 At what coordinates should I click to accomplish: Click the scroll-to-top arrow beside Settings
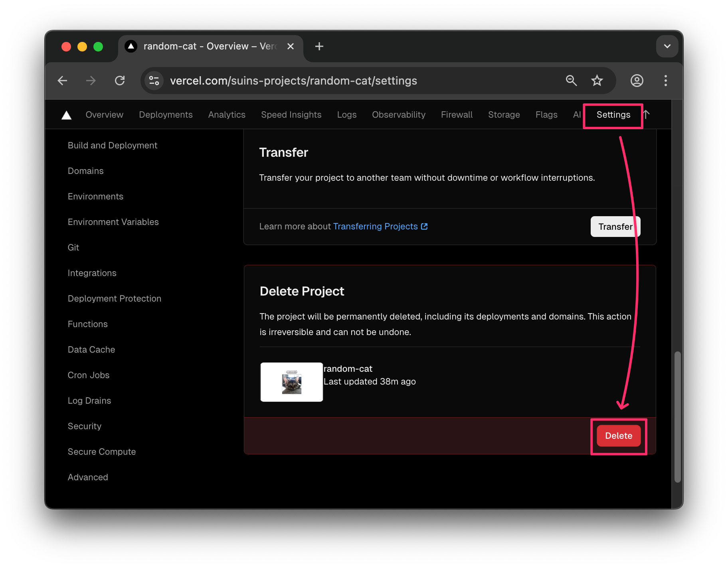tap(647, 115)
